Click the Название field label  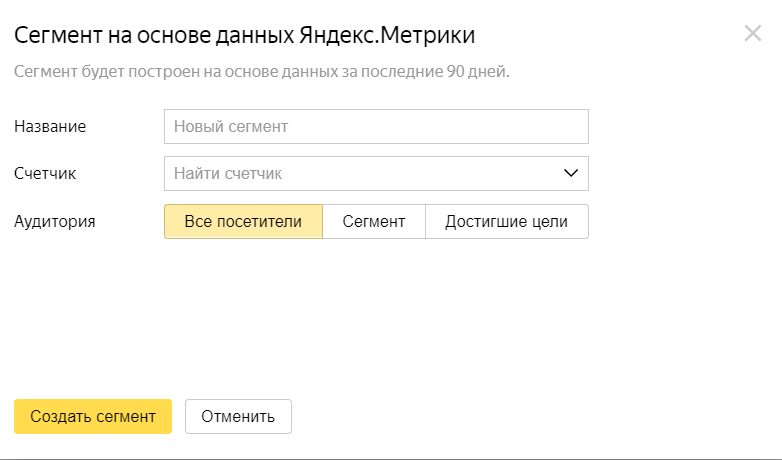pyautogui.click(x=50, y=126)
